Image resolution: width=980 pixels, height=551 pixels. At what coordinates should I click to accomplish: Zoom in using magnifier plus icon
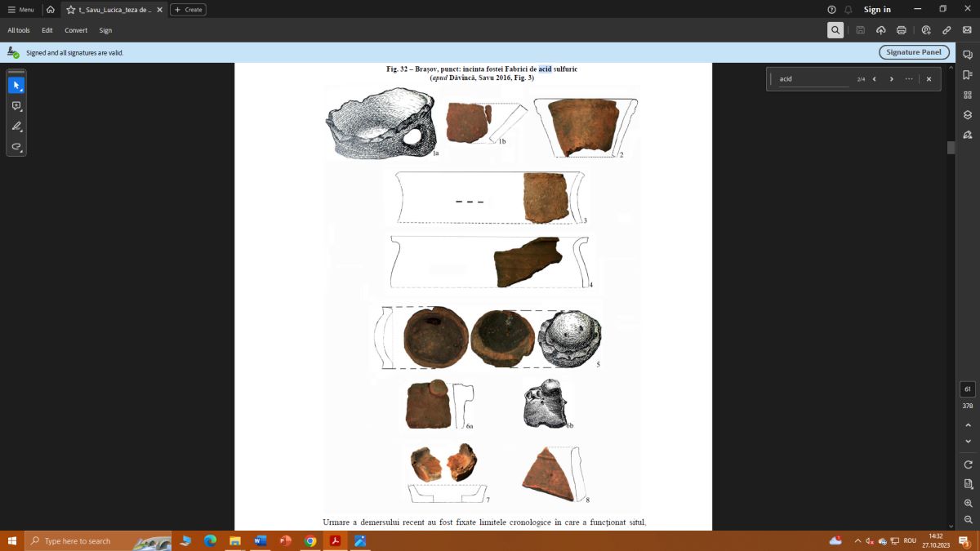[x=968, y=504]
